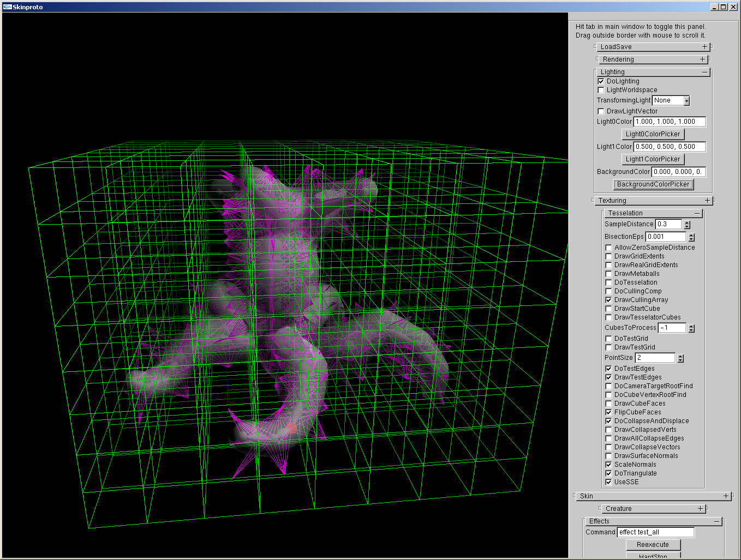Open the TransformingLight dropdown
Screen dimensions: 741x560
[x=686, y=101]
